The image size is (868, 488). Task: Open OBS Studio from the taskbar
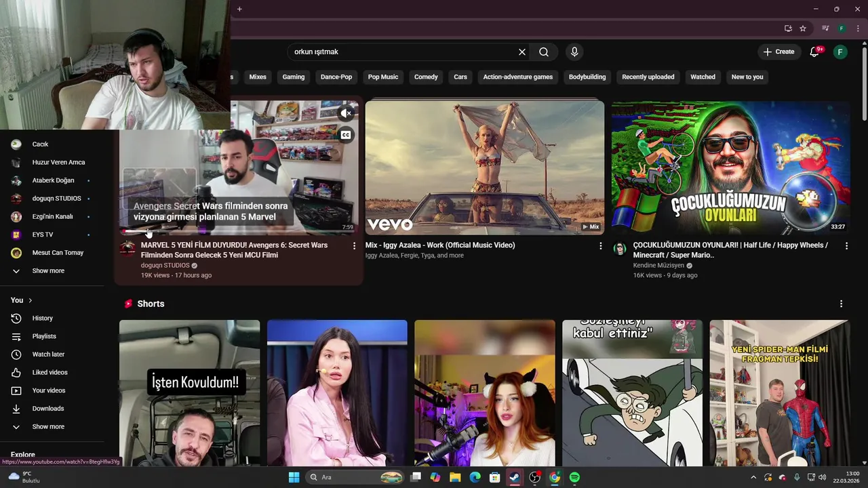coord(535,477)
